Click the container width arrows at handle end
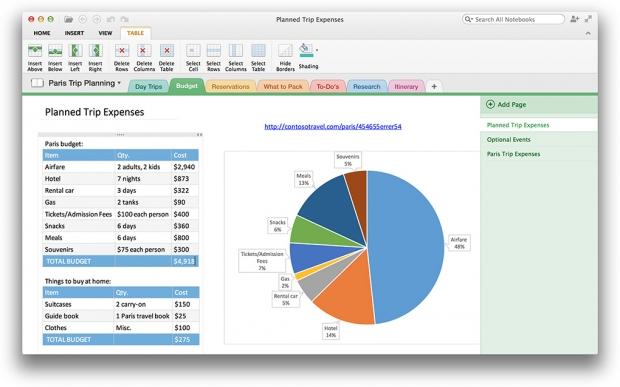The width and height of the screenshot is (620, 387). [200, 135]
